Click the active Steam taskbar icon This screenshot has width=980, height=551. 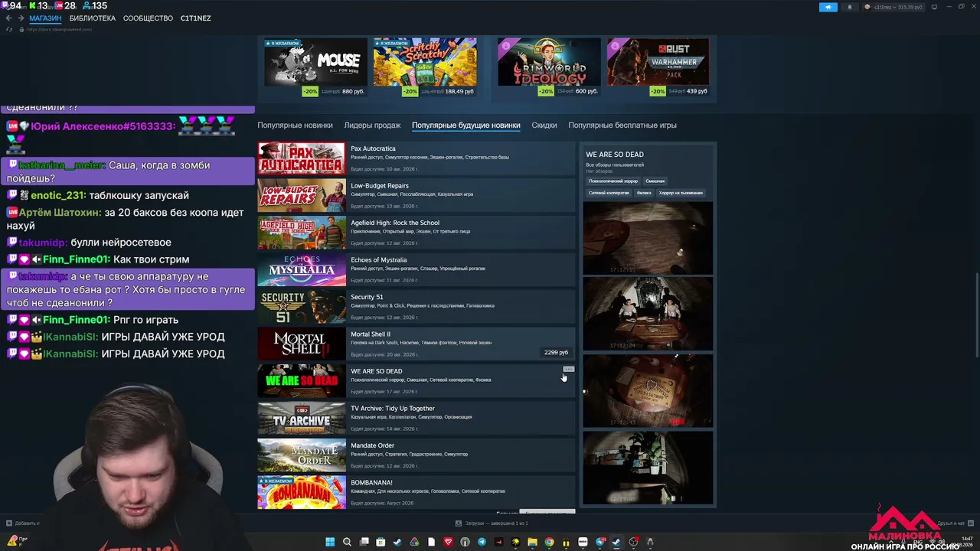tap(616, 542)
